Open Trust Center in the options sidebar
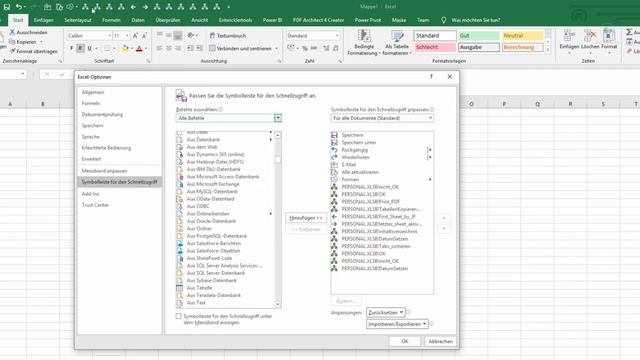 coord(95,205)
